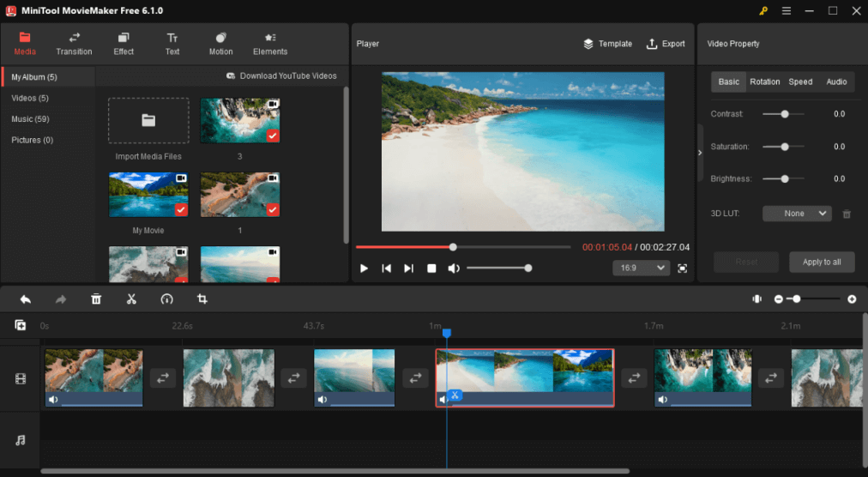The image size is (868, 477).
Task: Switch to the Effect tab
Action: click(x=124, y=44)
